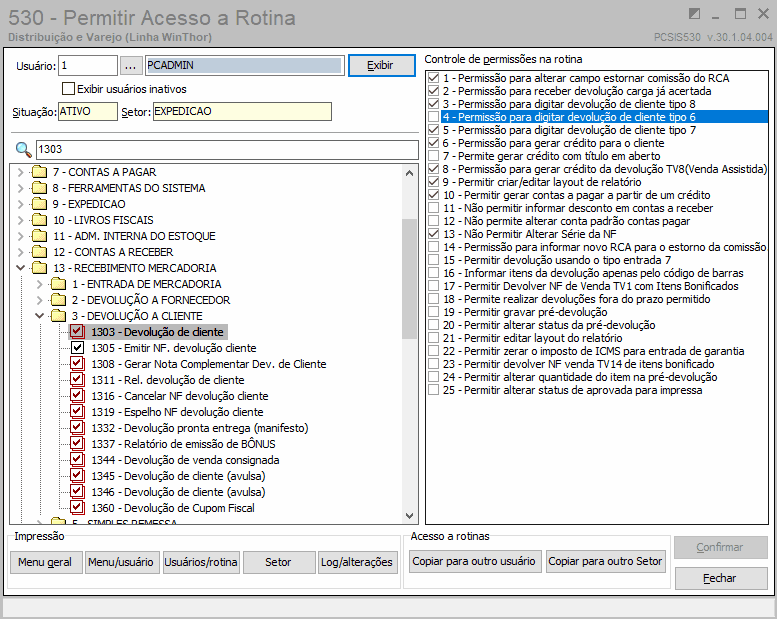Click scroll-down arrow of routine tree

click(x=409, y=515)
